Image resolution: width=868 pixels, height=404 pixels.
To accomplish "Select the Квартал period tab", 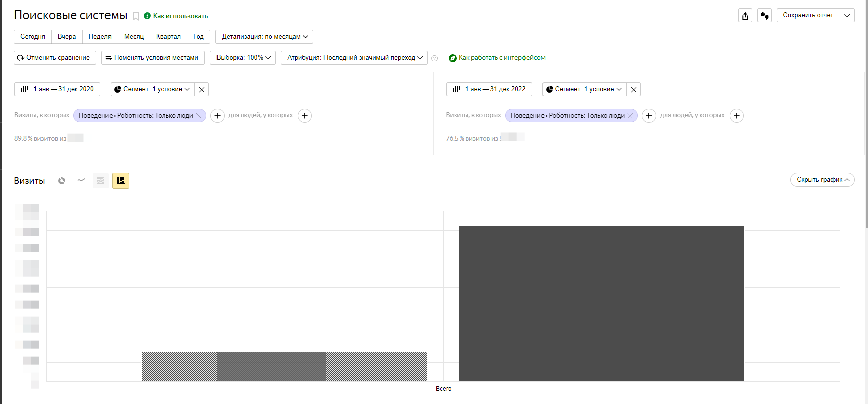I will (x=168, y=37).
